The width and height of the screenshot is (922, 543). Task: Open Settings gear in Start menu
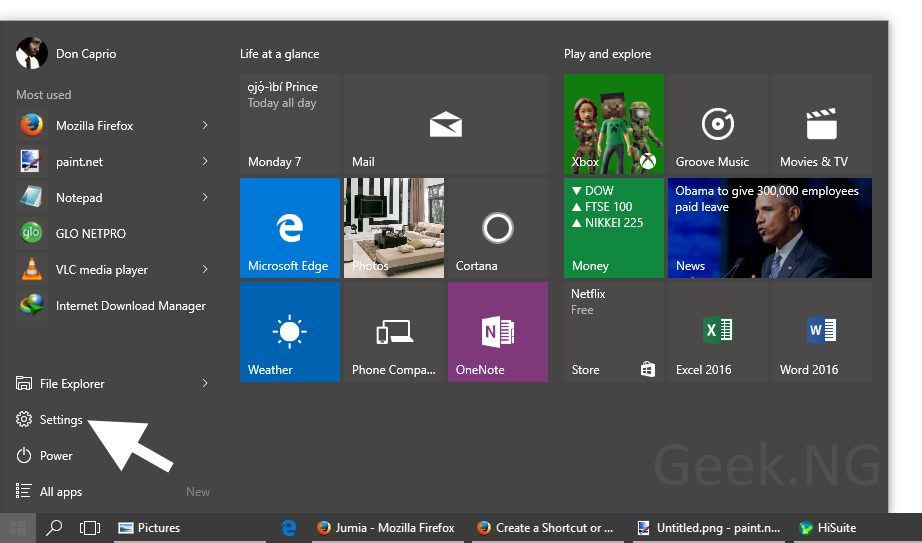pyautogui.click(x=24, y=419)
